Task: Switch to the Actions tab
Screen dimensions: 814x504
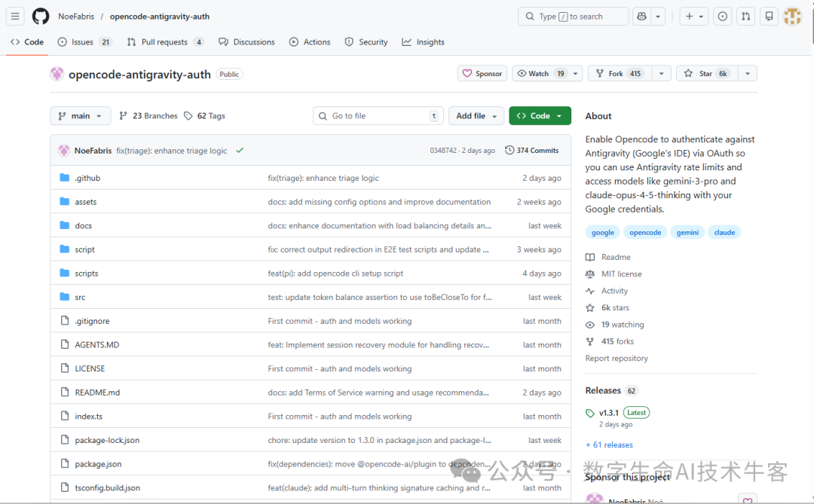Action: (310, 42)
